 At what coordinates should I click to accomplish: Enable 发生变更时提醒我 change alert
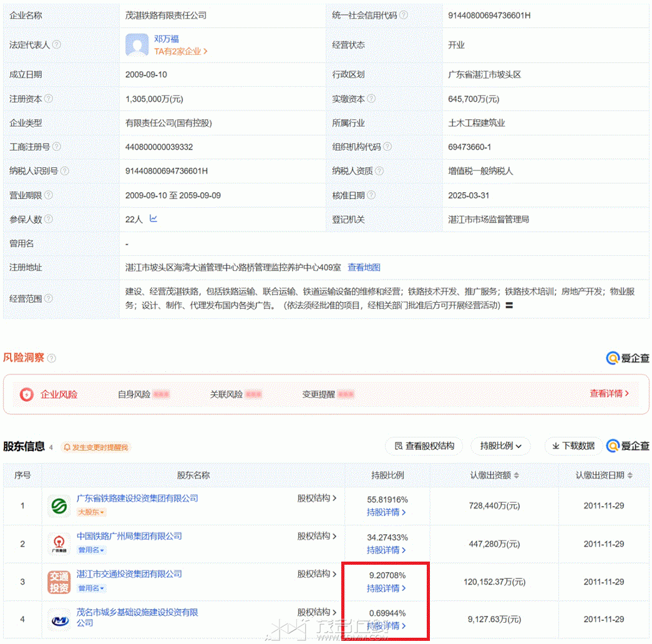pyautogui.click(x=96, y=447)
